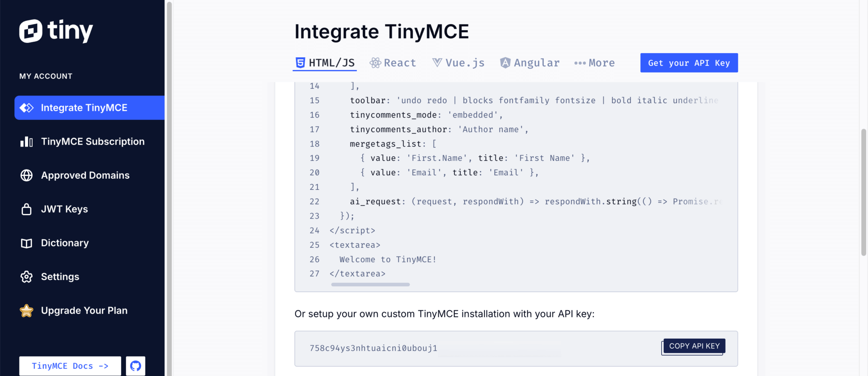Click the star Upgrade icon
Screen dimensions: 868x376
[26, 311]
